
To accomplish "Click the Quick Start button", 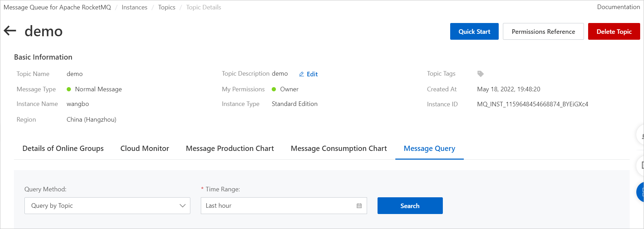I will 474,31.
